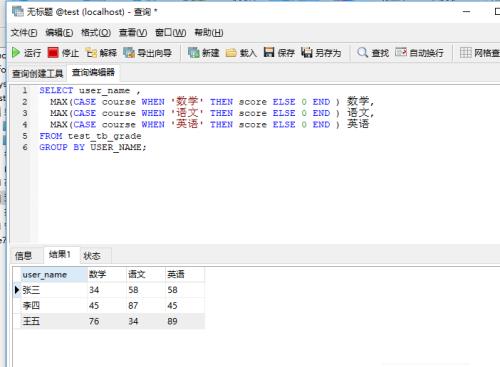Open the View (查看) menu
The width and height of the screenshot is (500, 367).
click(133, 33)
